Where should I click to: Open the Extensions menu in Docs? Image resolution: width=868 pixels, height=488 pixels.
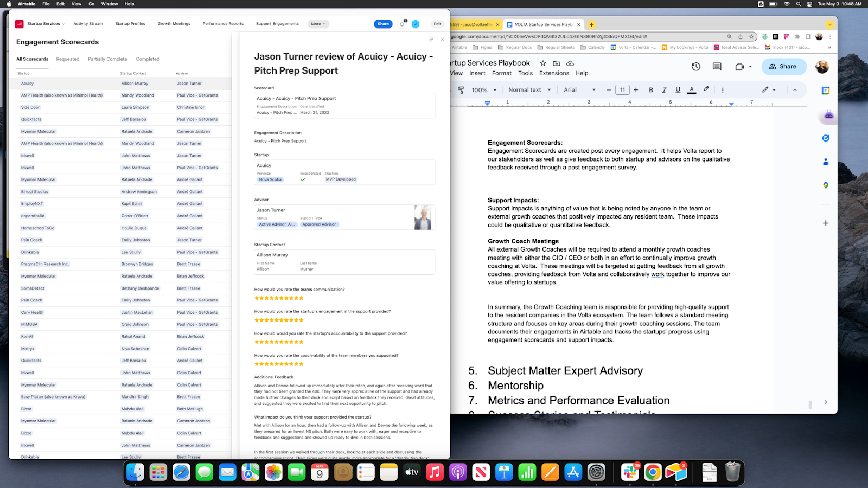554,73
